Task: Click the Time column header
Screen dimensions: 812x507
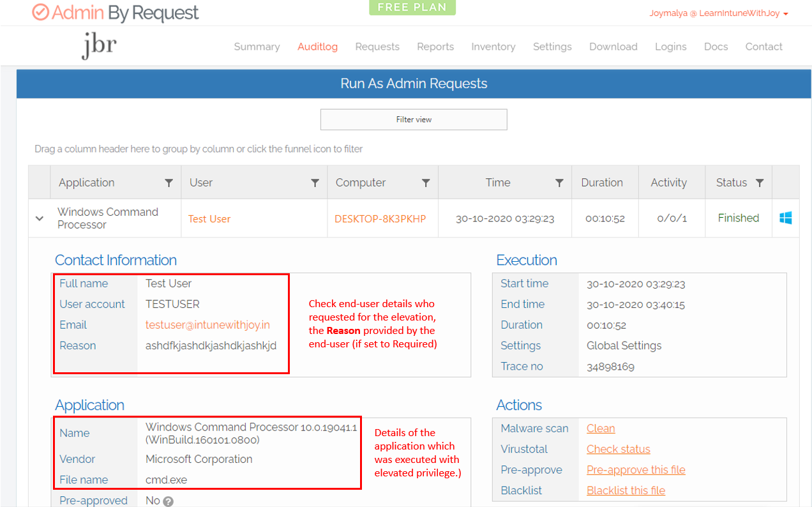Action: pyautogui.click(x=505, y=183)
